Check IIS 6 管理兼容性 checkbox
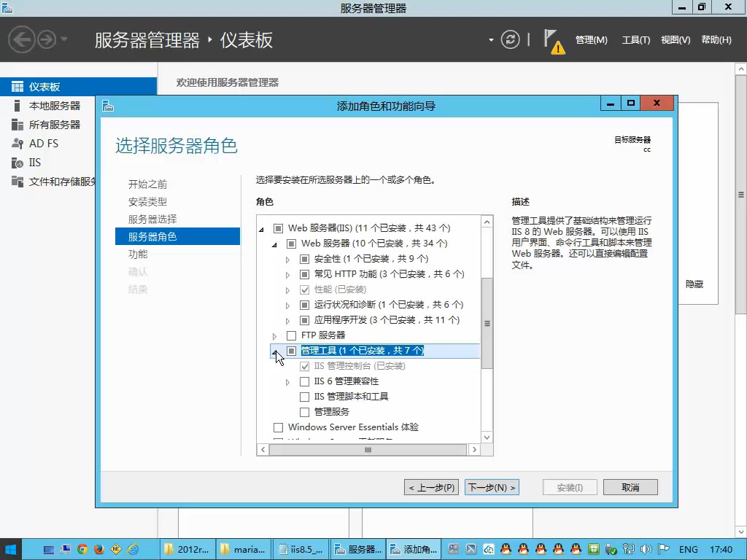The image size is (747, 560). pos(304,381)
